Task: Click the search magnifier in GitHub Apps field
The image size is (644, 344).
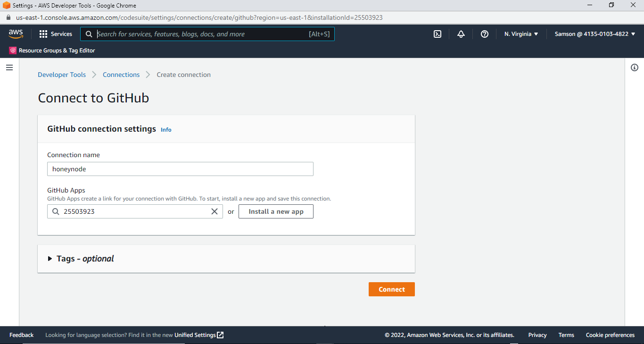Action: (x=55, y=211)
